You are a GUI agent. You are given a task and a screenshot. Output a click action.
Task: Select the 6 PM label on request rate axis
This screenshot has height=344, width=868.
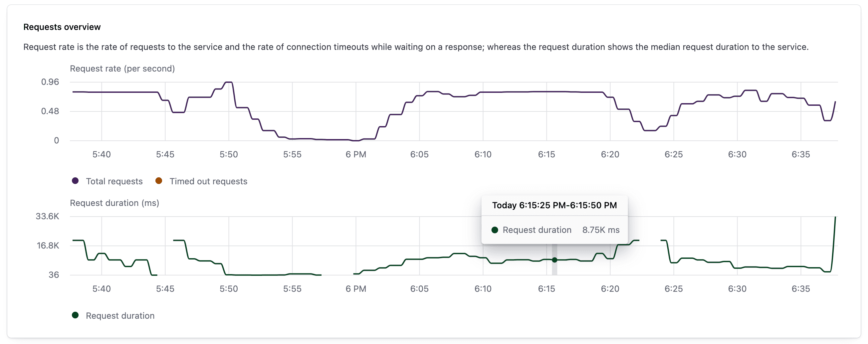coord(356,154)
